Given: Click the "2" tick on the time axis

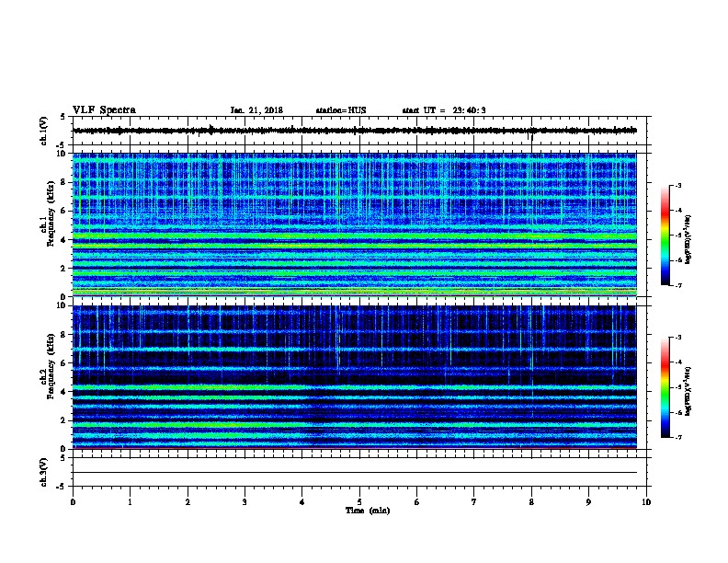Looking at the screenshot, I should click(x=188, y=501).
